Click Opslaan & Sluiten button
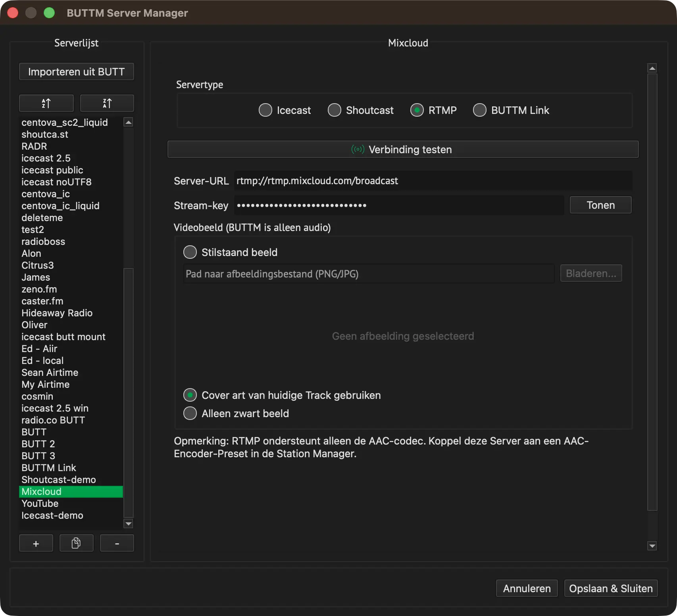 point(611,588)
